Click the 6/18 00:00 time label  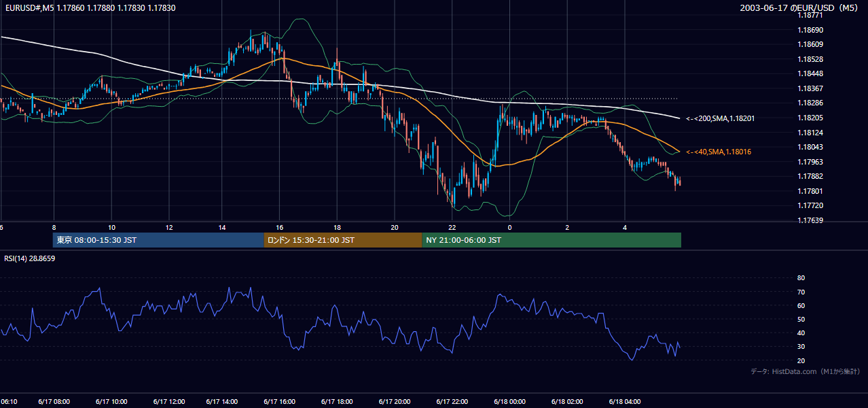pos(509,401)
